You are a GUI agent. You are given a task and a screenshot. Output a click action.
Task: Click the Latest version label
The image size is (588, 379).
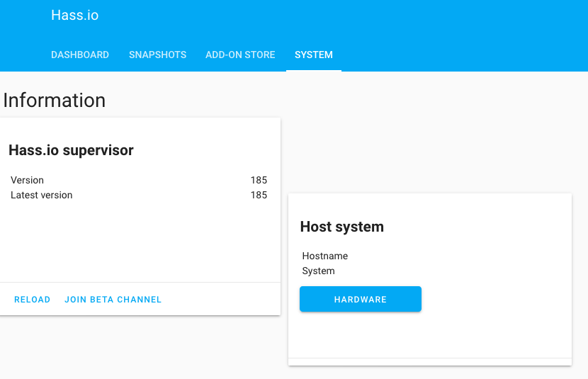(x=42, y=196)
